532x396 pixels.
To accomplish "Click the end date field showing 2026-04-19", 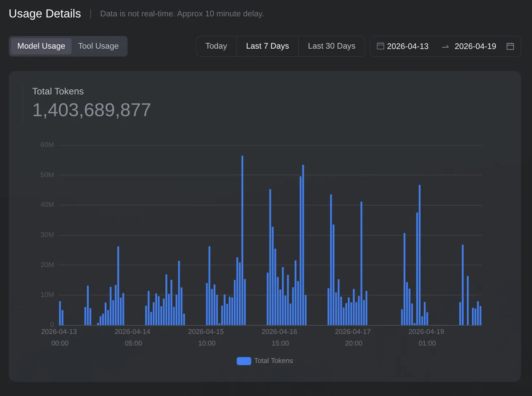I will [x=475, y=46].
